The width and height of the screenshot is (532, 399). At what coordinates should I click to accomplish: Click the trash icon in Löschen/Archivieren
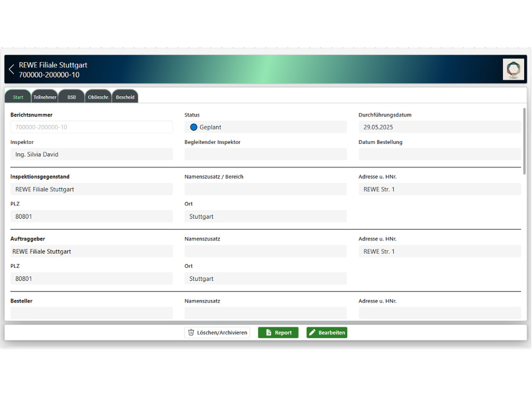click(x=191, y=332)
